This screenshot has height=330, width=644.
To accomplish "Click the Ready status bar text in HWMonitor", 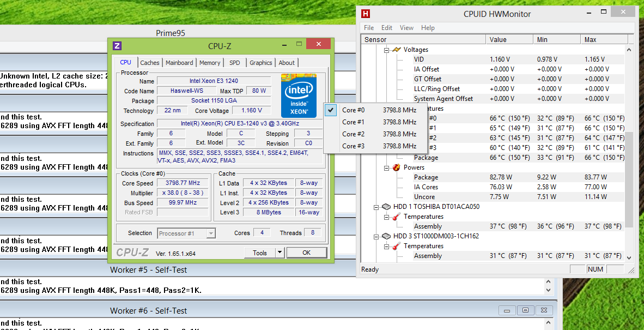I will 369,269.
